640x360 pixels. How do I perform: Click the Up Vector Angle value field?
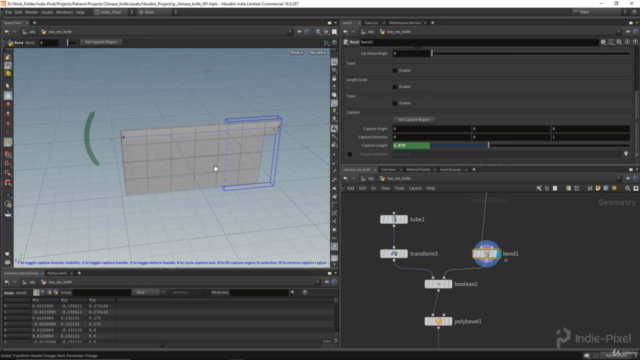pyautogui.click(x=411, y=53)
